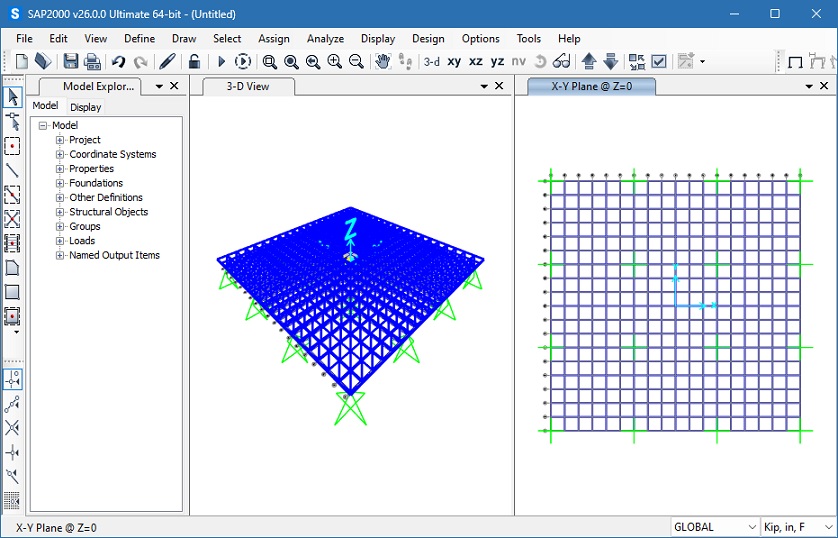Toggle snap to points and grid intersections
Screen dimensions: 838x538
[12, 379]
